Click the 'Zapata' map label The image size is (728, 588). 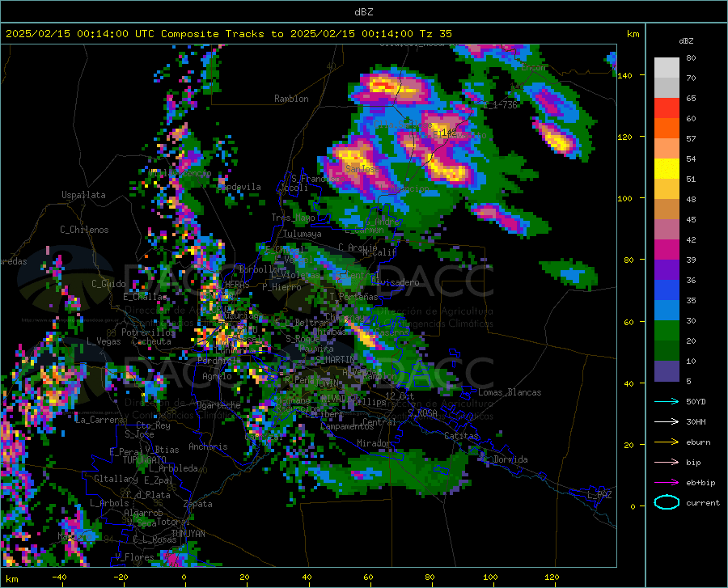(x=198, y=504)
